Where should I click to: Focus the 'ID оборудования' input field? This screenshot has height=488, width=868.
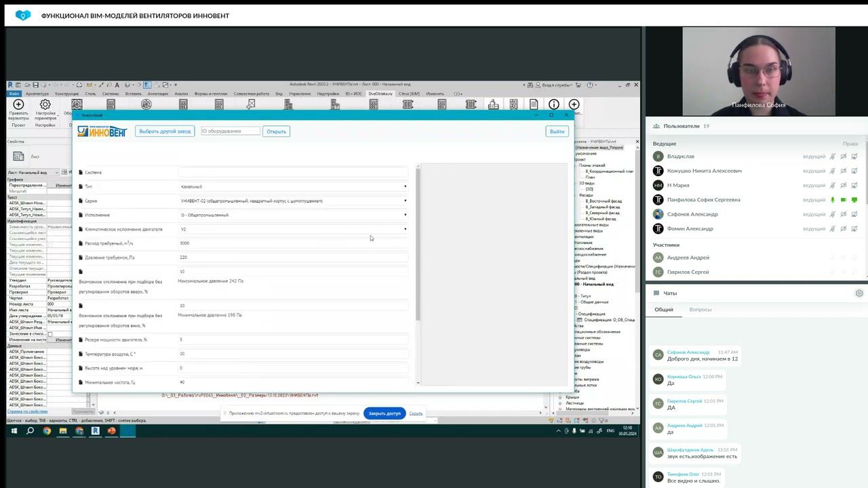coord(230,131)
